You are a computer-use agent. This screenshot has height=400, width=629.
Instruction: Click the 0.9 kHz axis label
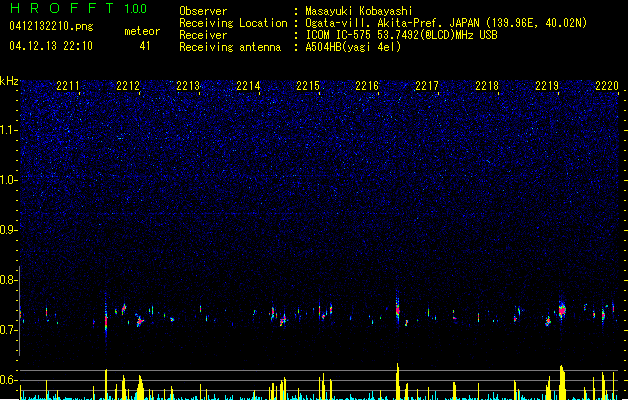[9, 230]
